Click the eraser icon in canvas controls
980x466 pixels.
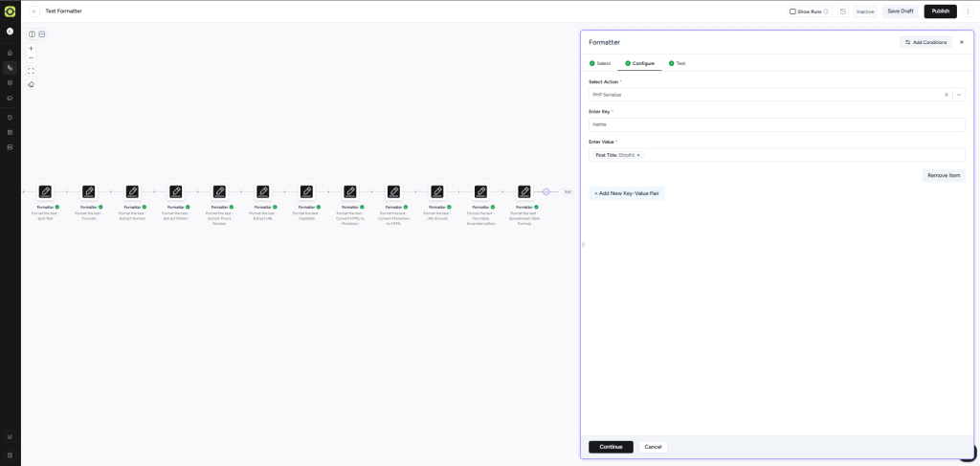click(31, 84)
